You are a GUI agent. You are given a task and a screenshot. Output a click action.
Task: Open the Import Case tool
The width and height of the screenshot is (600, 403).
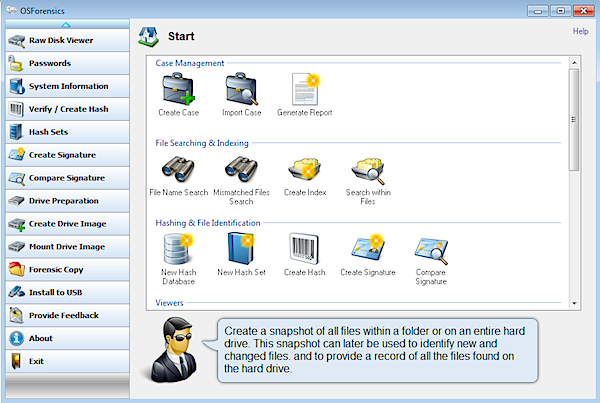pos(241,91)
